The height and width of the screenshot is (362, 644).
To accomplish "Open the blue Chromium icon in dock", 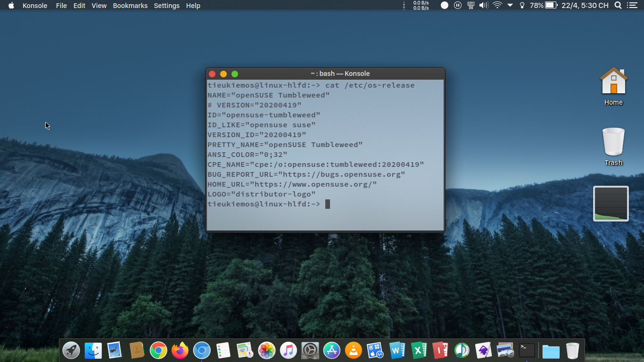I will [202, 350].
